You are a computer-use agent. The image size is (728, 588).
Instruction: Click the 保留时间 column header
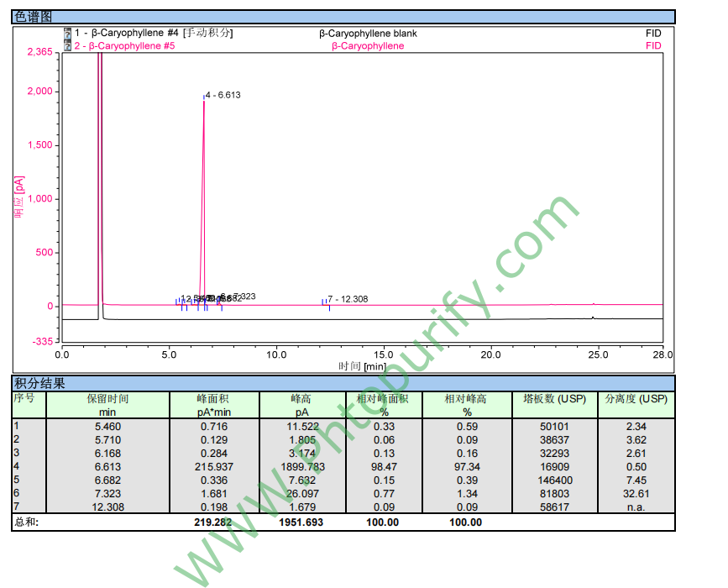(x=107, y=399)
